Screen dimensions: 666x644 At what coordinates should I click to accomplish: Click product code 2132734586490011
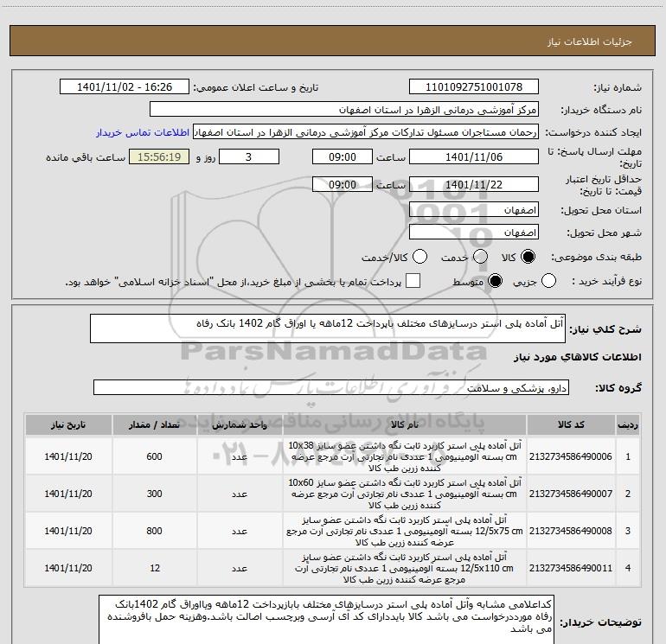[x=571, y=568]
